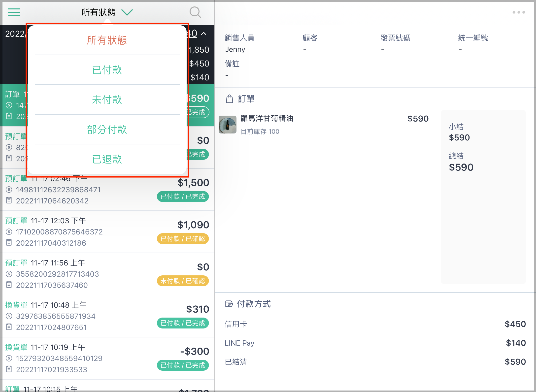Click receipt icon for 20221117035637460
This screenshot has width=536, height=392.
pos(9,285)
